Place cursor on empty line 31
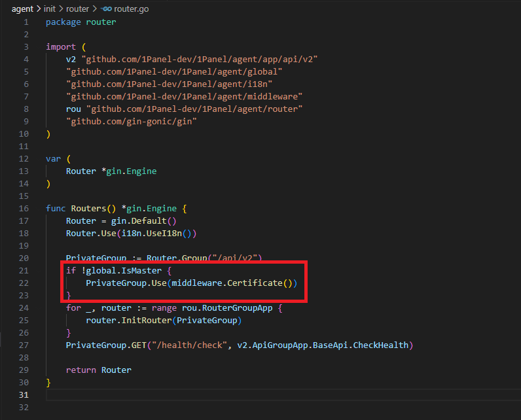This screenshot has height=420, width=521. [196, 395]
